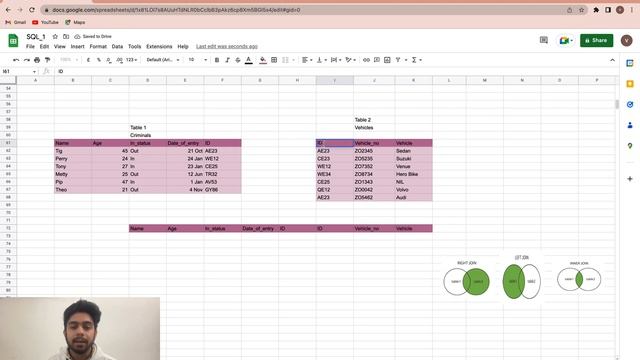Open the Data menu
Image resolution: width=640 pixels, height=360 pixels.
(117, 47)
